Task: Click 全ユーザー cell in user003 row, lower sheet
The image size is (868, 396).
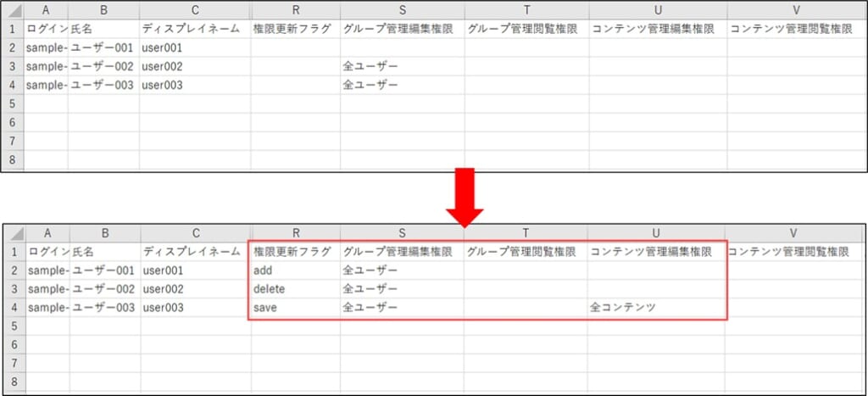Action: [402, 307]
